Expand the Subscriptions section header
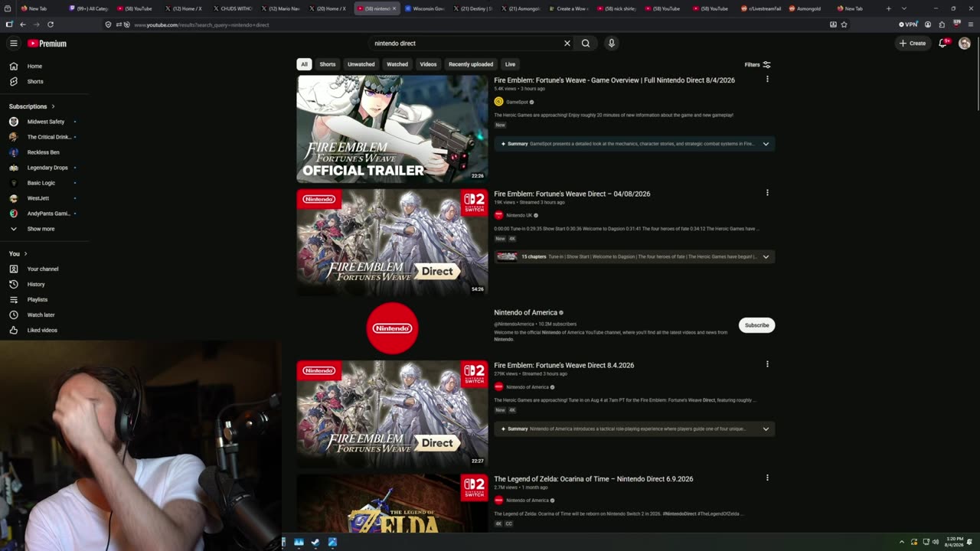980x551 pixels. (x=31, y=106)
